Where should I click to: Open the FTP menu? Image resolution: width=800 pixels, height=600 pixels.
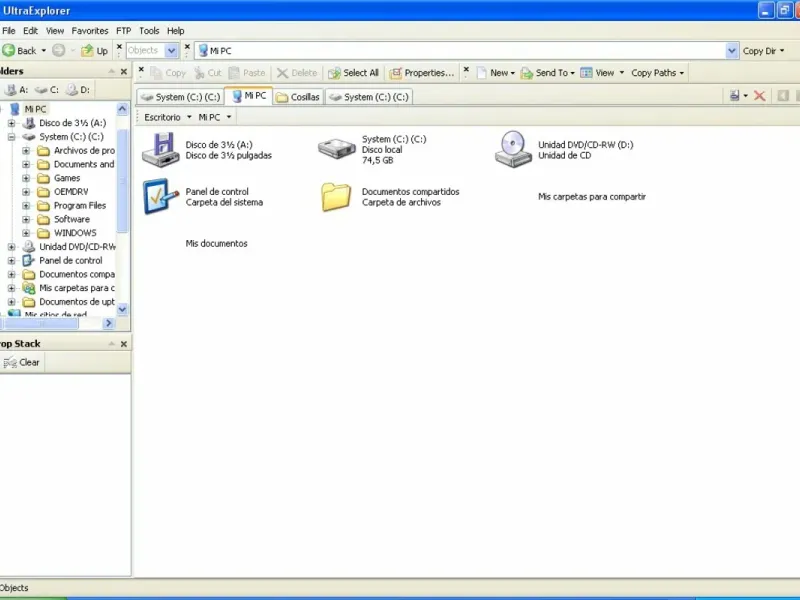coord(123,31)
